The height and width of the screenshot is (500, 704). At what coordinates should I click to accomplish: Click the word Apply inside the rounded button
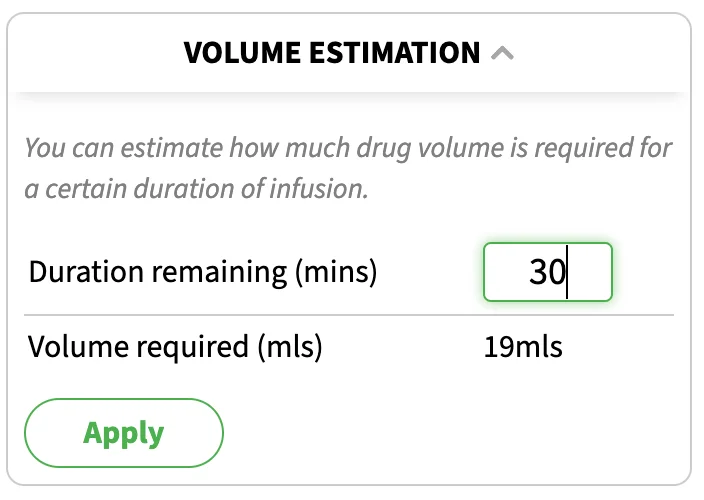coord(124,433)
